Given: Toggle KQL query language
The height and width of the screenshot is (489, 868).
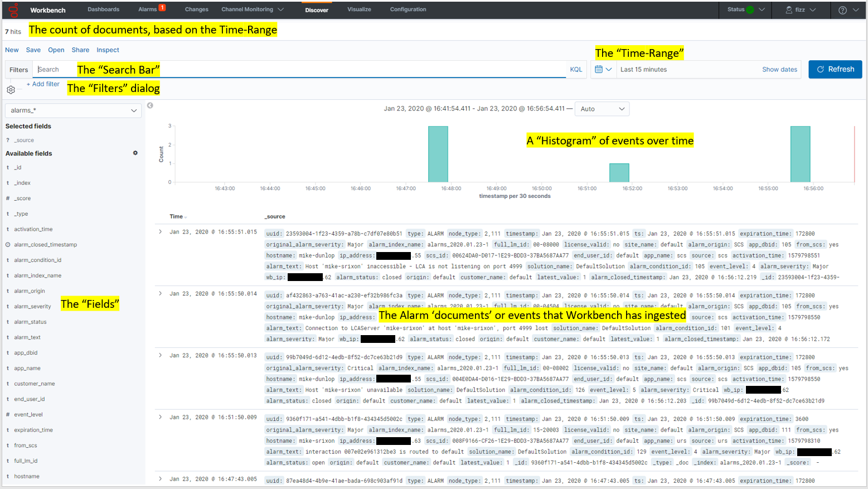Looking at the screenshot, I should coord(576,69).
